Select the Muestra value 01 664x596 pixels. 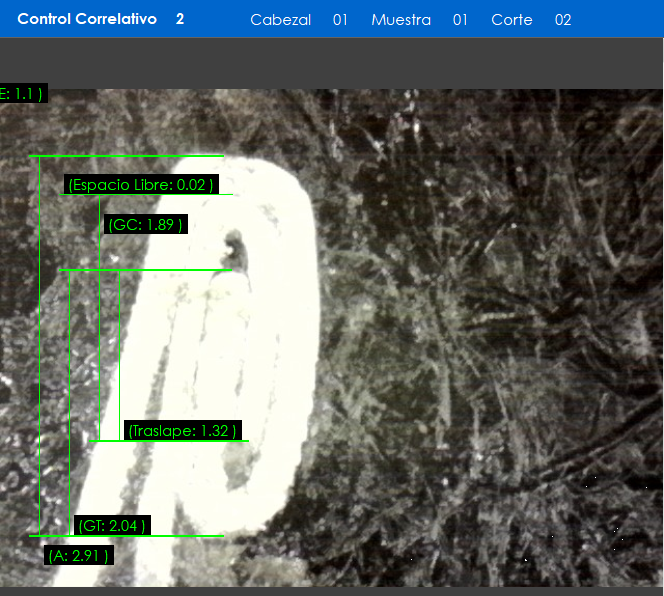coord(460,20)
